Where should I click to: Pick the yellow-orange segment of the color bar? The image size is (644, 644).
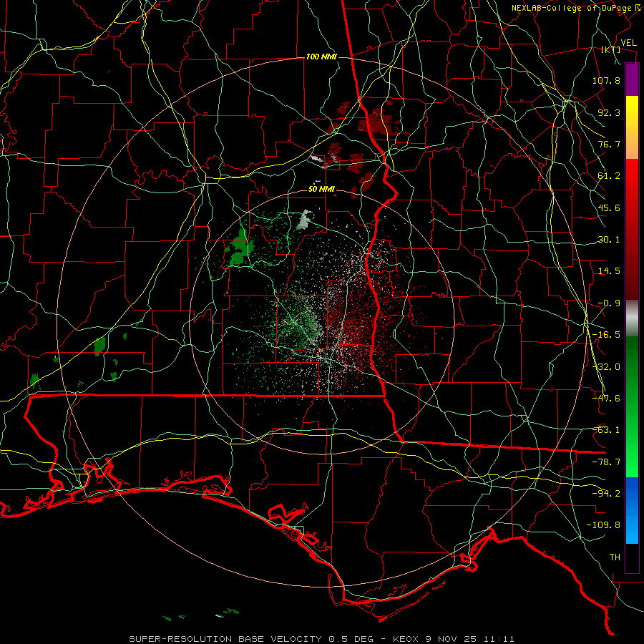point(632,127)
